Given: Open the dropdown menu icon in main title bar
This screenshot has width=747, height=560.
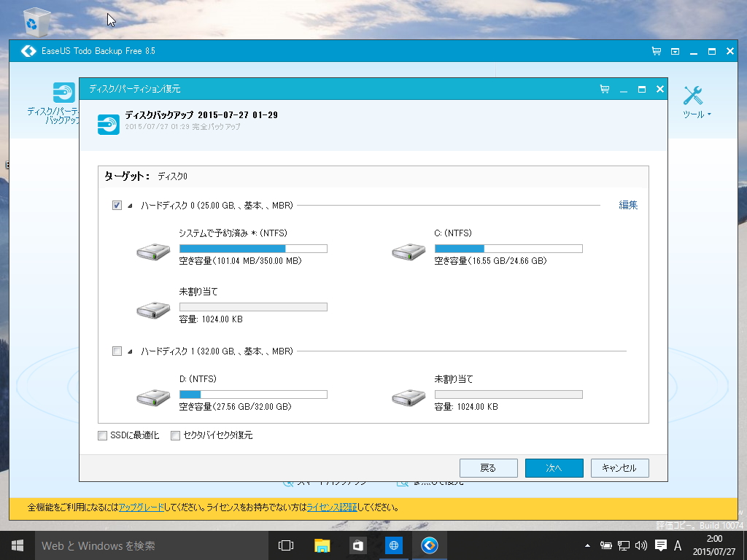Looking at the screenshot, I should pos(675,52).
